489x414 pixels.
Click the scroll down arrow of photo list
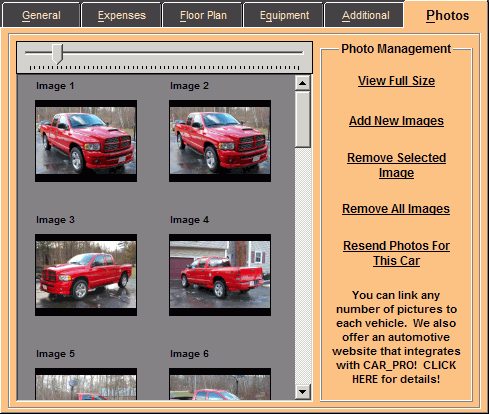click(303, 391)
